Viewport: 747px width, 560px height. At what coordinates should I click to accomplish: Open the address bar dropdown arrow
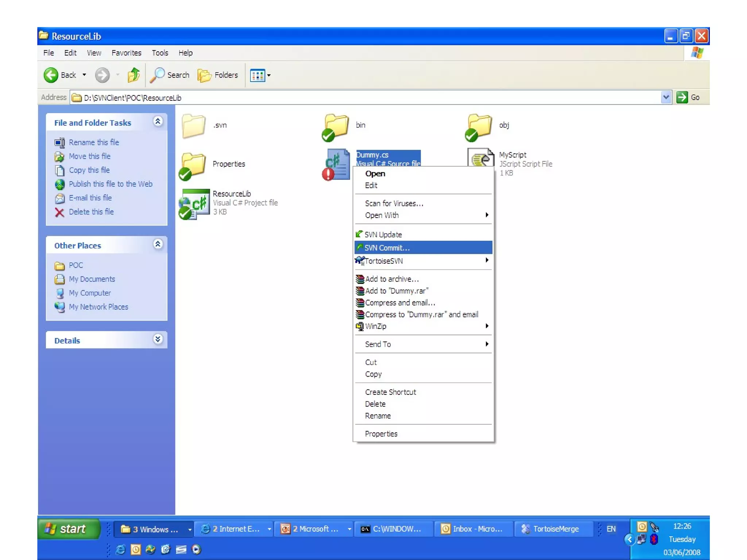(x=666, y=97)
